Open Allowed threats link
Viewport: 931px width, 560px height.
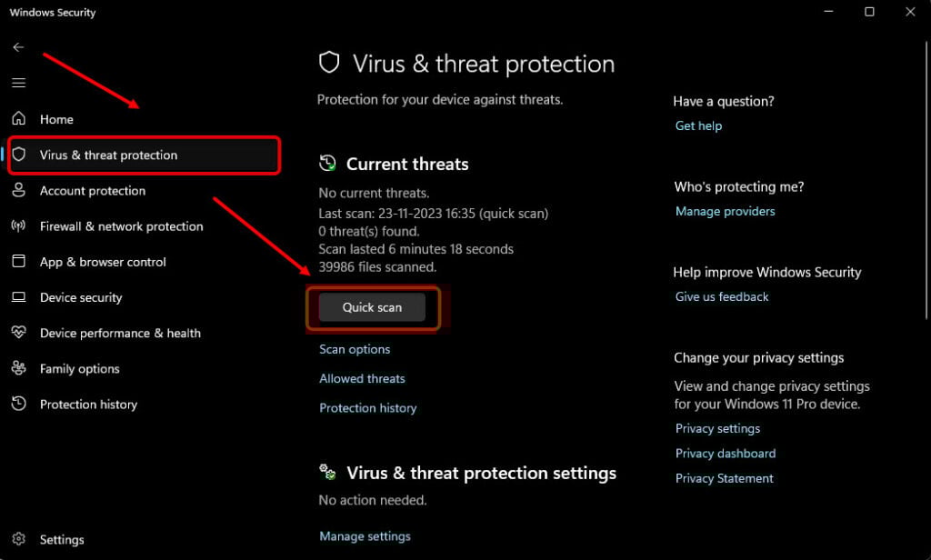(362, 378)
